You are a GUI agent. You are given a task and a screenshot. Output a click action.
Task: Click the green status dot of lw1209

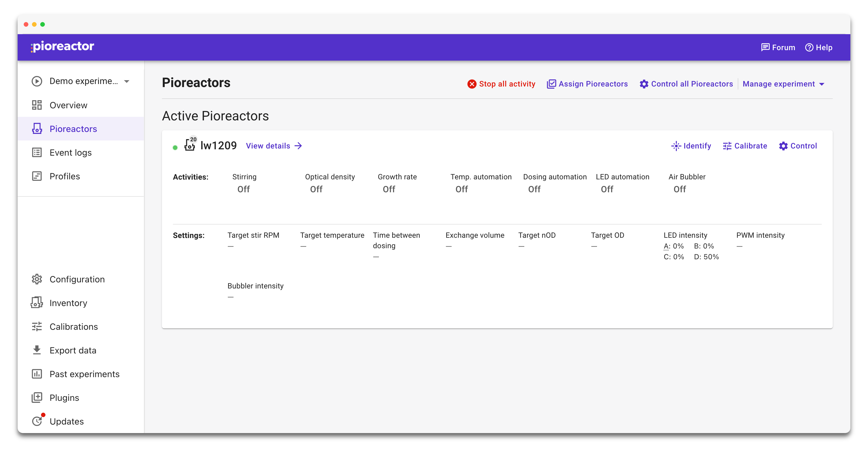tap(175, 148)
